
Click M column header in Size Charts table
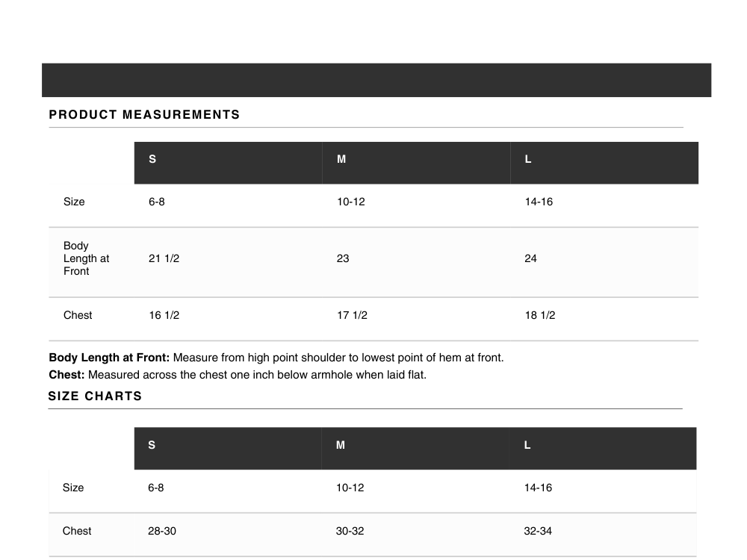tap(341, 446)
